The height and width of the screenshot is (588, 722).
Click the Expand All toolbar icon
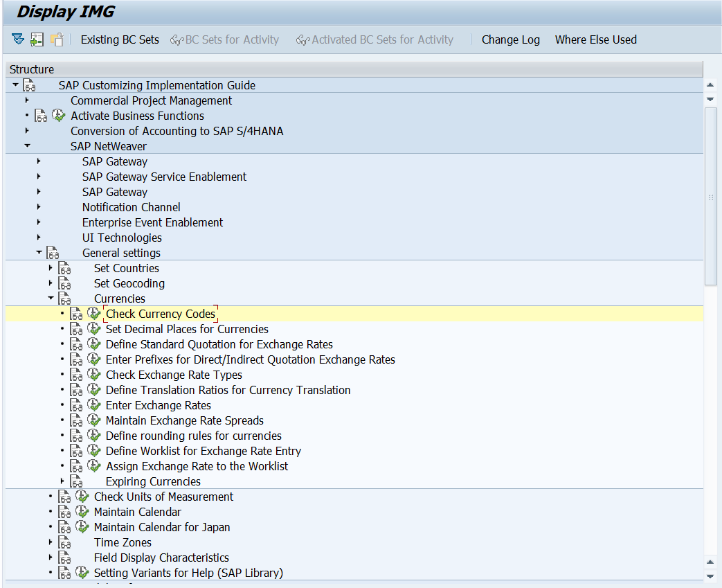18,39
